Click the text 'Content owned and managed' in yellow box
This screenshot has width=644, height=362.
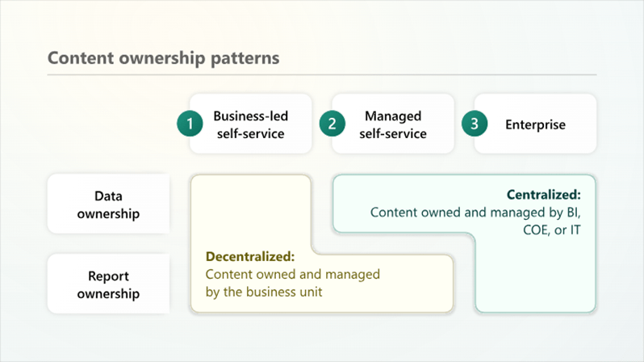click(293, 275)
